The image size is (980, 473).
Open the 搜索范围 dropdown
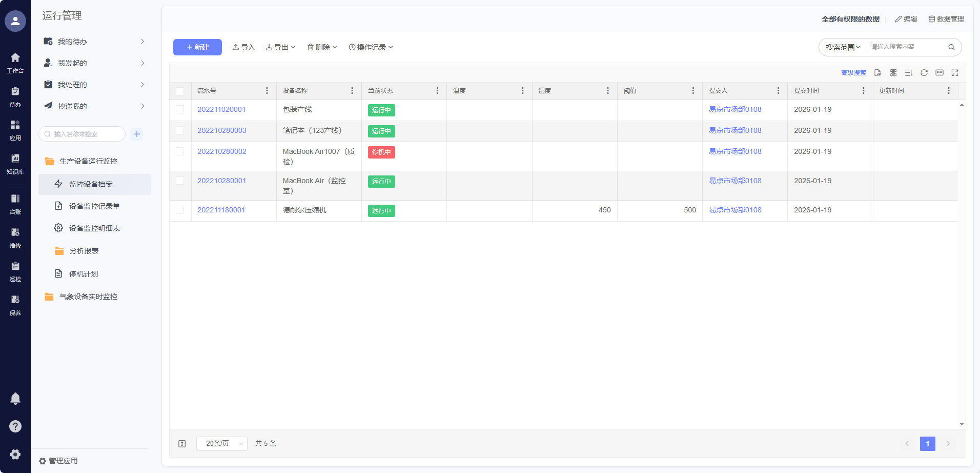pos(843,47)
